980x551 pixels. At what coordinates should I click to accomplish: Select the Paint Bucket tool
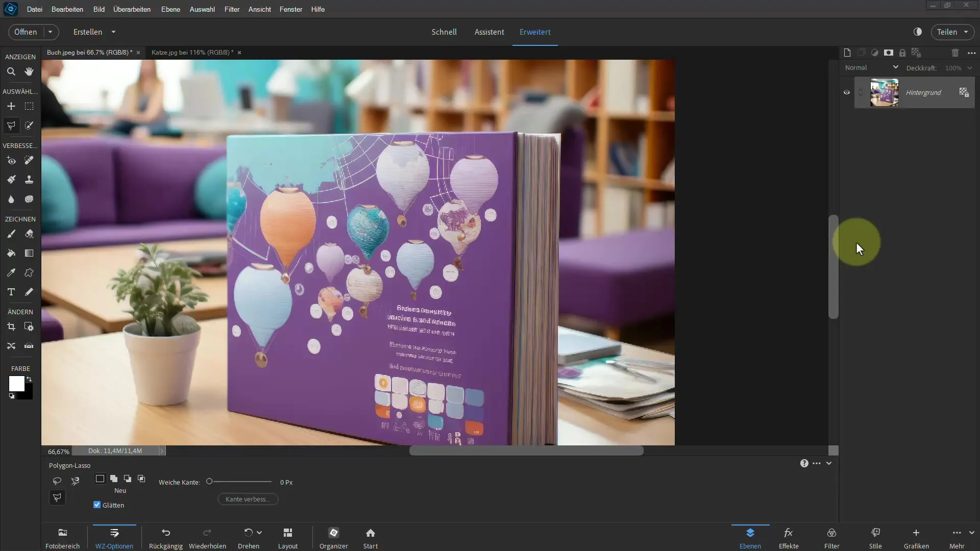click(x=11, y=253)
